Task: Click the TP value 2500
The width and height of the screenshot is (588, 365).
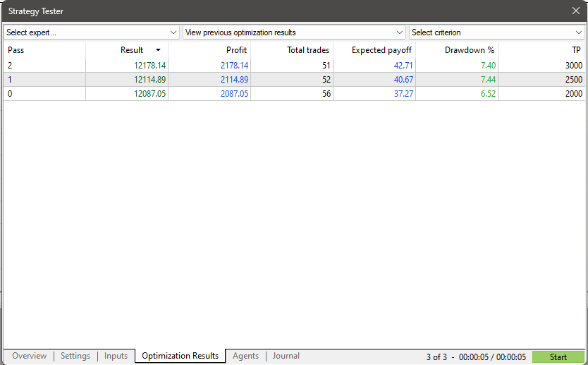Action: [x=574, y=80]
